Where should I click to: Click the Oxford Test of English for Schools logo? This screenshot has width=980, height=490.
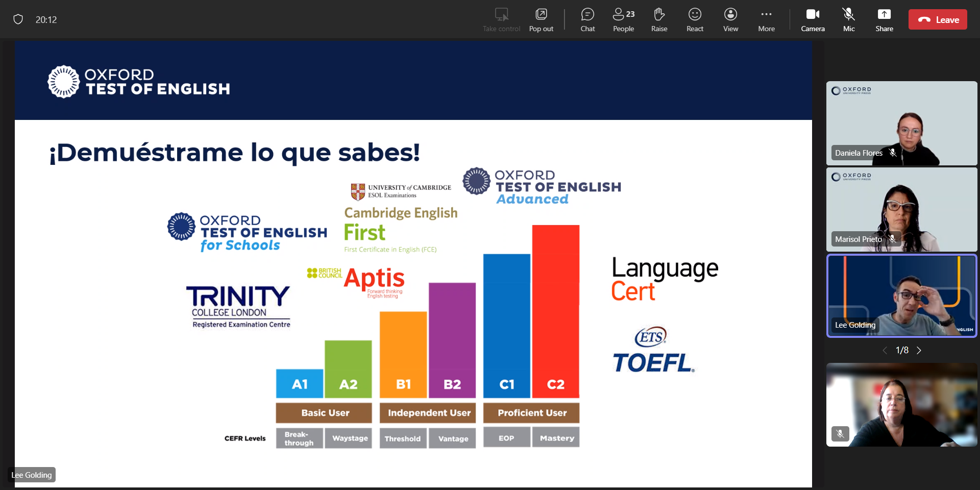pos(247,232)
